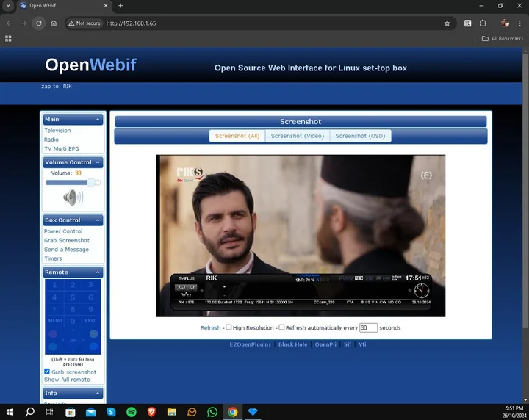
Task: Collapse the Volume Control panel
Action: pyautogui.click(x=98, y=162)
